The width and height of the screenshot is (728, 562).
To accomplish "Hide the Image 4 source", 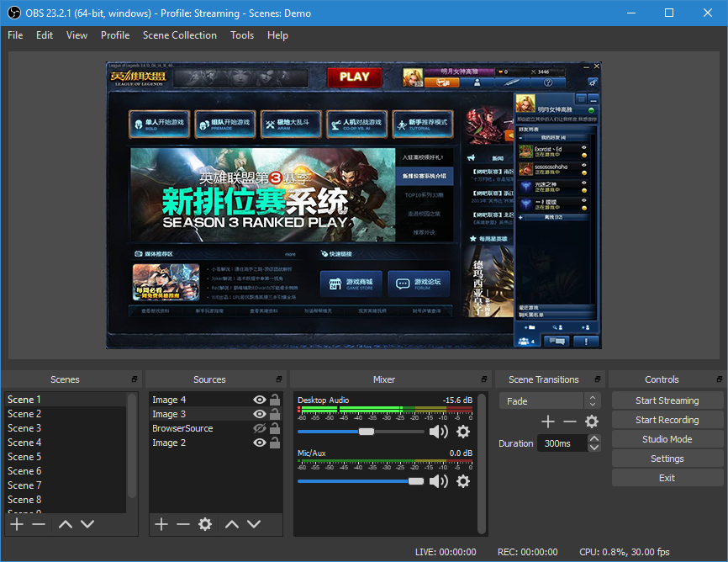I will pyautogui.click(x=260, y=400).
